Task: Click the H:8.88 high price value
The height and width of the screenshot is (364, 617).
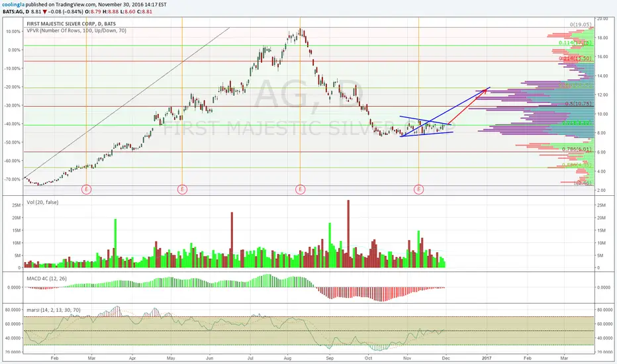Action: coord(110,11)
